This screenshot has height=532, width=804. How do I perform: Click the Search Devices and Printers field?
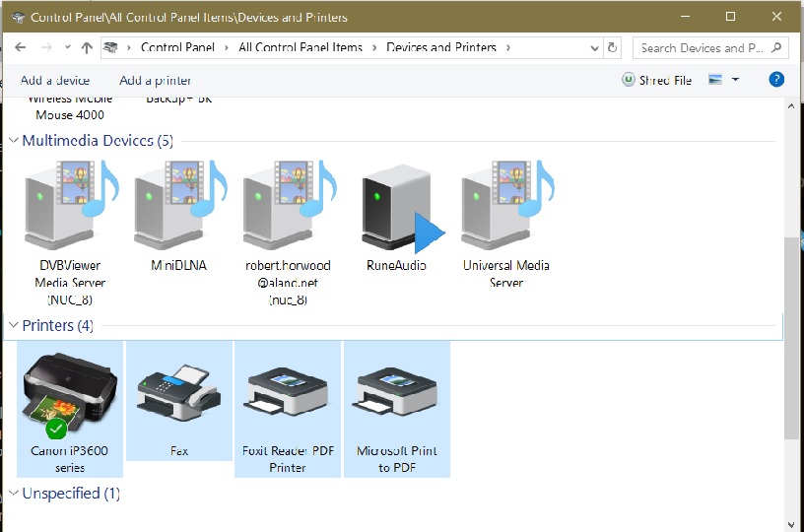(x=710, y=47)
